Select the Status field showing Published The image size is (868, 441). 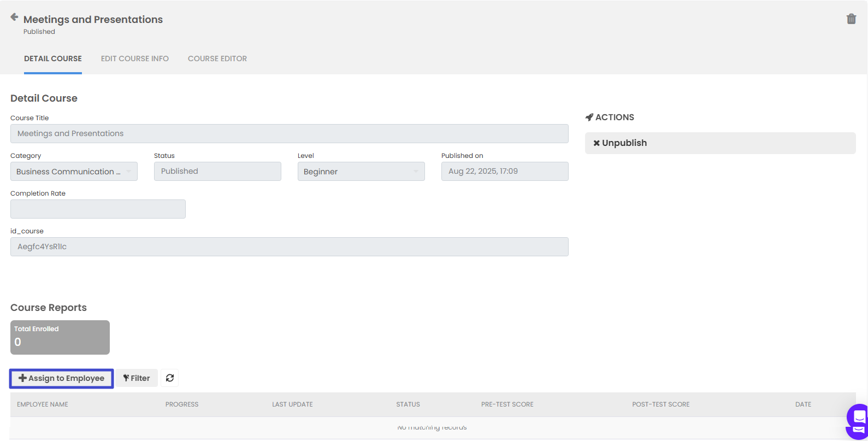coord(217,172)
